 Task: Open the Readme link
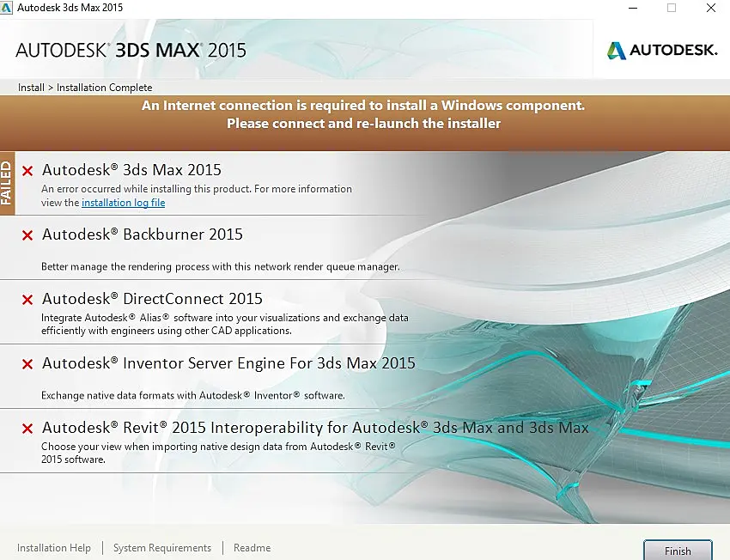coord(252,548)
